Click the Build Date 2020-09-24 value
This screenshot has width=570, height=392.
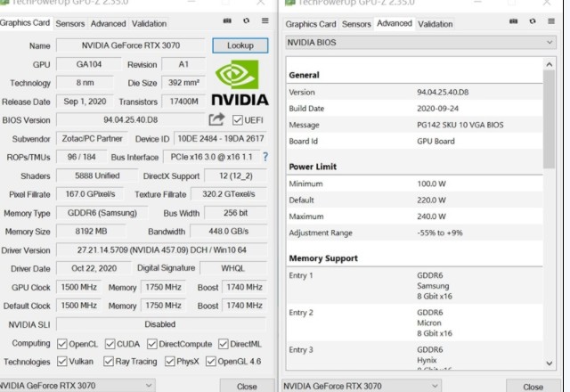[x=437, y=109]
